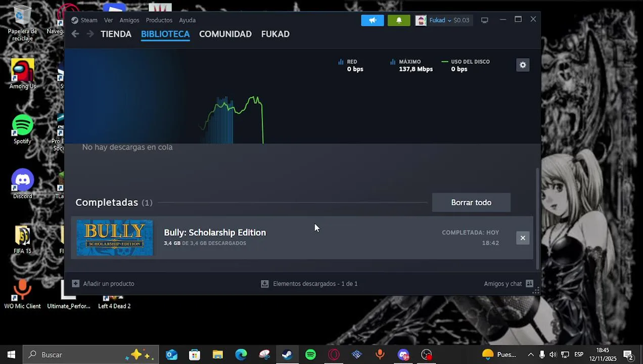This screenshot has height=364, width=643.
Task: Select the FIFA 15 desktop icon
Action: coord(22,240)
